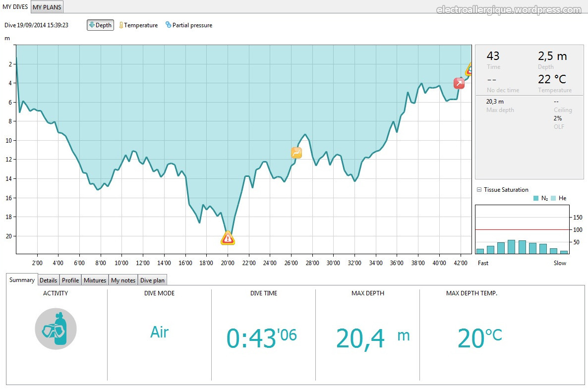
Task: Click the max depth warning triangle marker
Action: pyautogui.click(x=228, y=238)
